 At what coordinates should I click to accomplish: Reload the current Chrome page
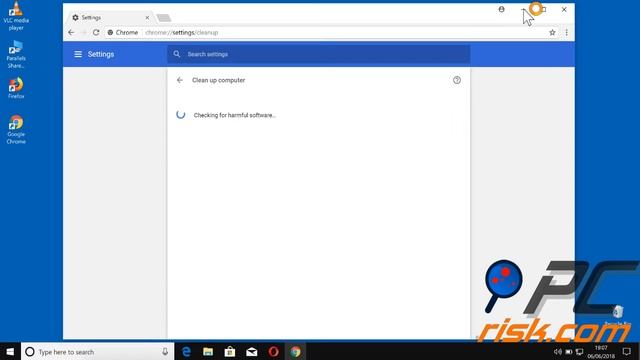click(96, 32)
